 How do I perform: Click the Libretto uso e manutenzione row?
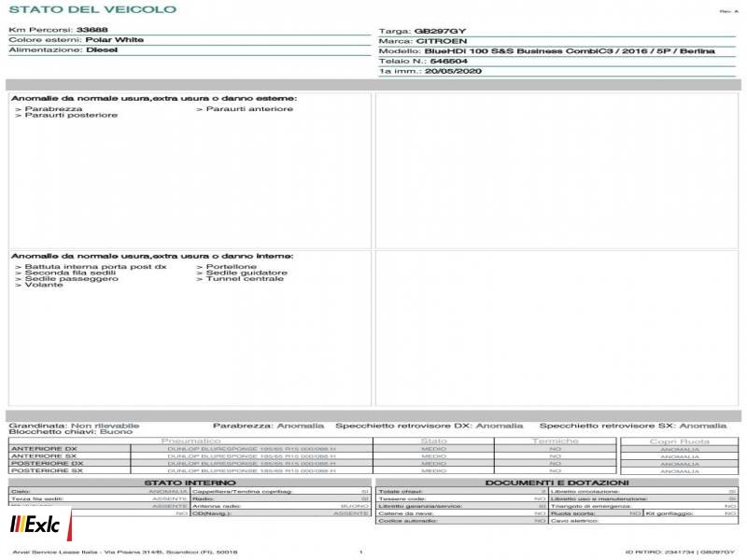[643, 499]
